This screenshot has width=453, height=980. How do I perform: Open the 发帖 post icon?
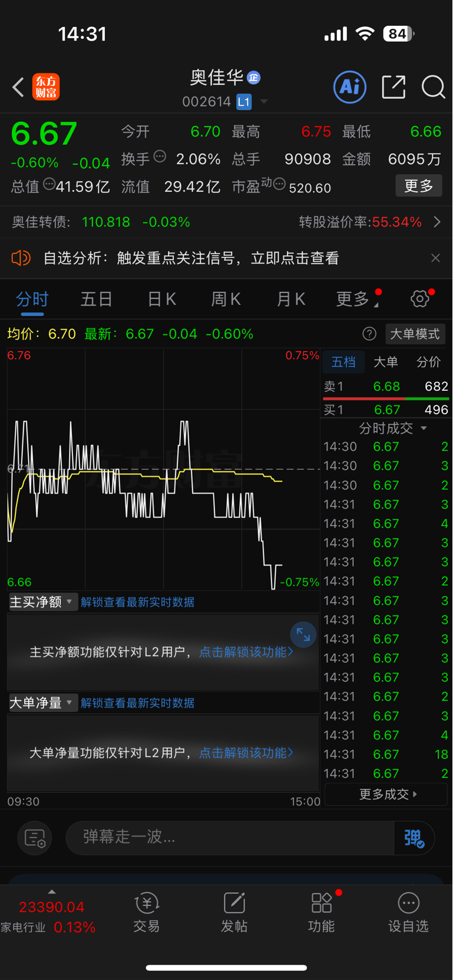234,913
